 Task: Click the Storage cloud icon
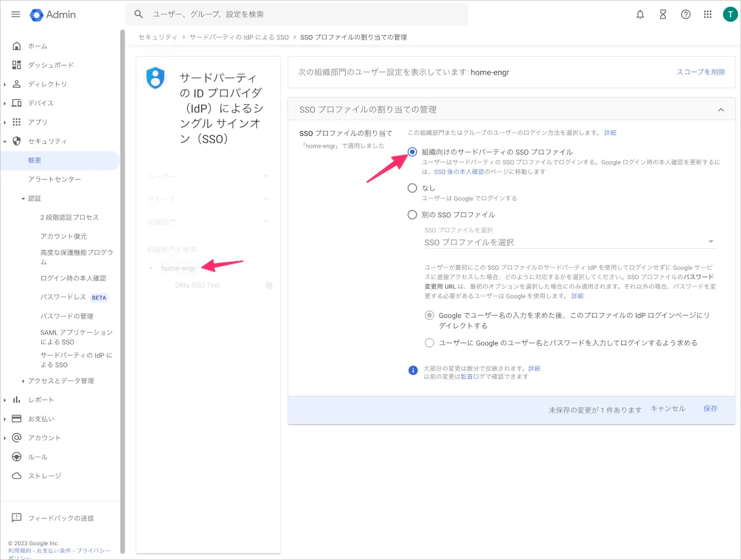pyautogui.click(x=17, y=476)
